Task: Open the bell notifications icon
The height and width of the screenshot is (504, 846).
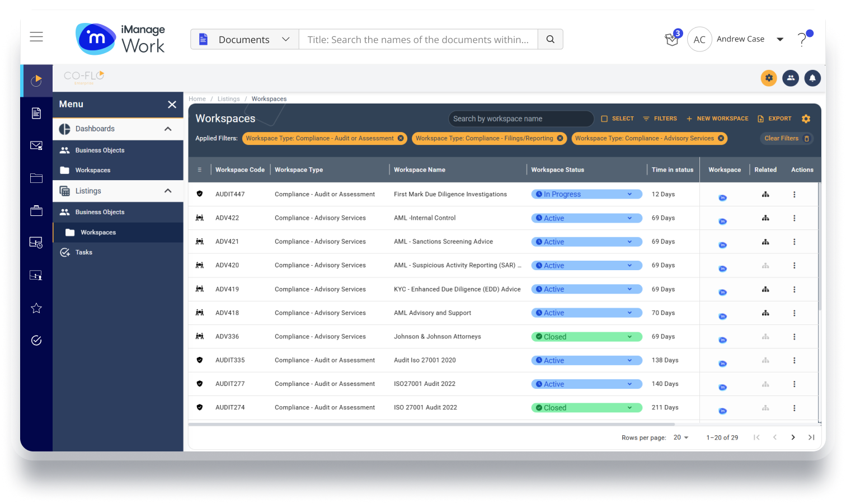Action: pos(812,78)
